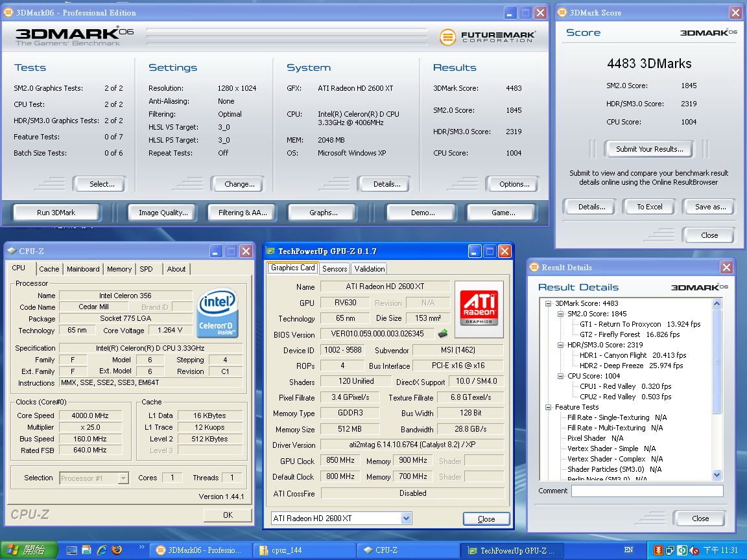Open the Validation tab in GPU-Z
The width and height of the screenshot is (747, 560).
(370, 268)
